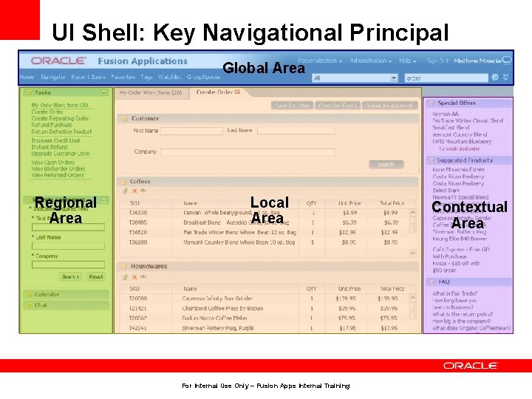Screen dimensions: 532x399
Task: Switch to My Order Work Items tab
Action: coord(151,92)
